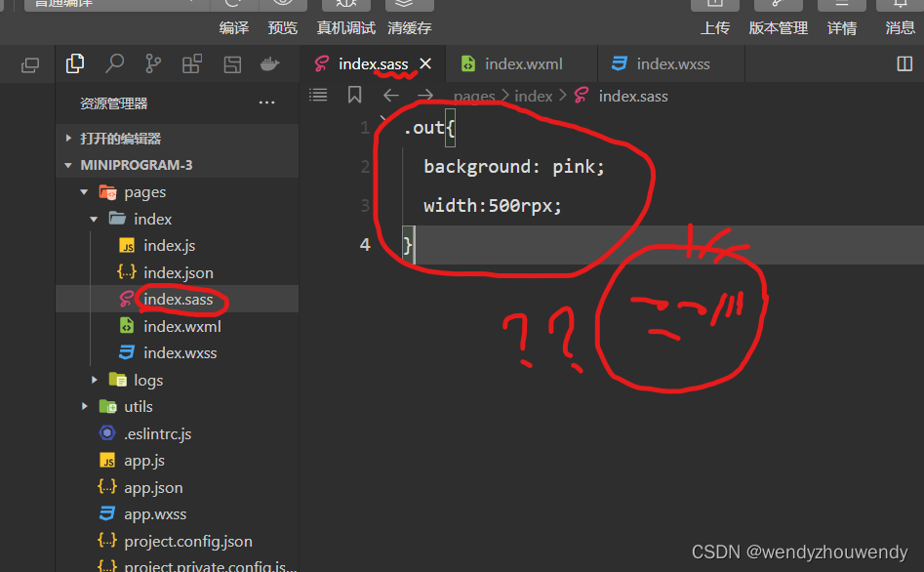The image size is (924, 572).
Task: Click 上传 to upload the project
Action: (715, 27)
